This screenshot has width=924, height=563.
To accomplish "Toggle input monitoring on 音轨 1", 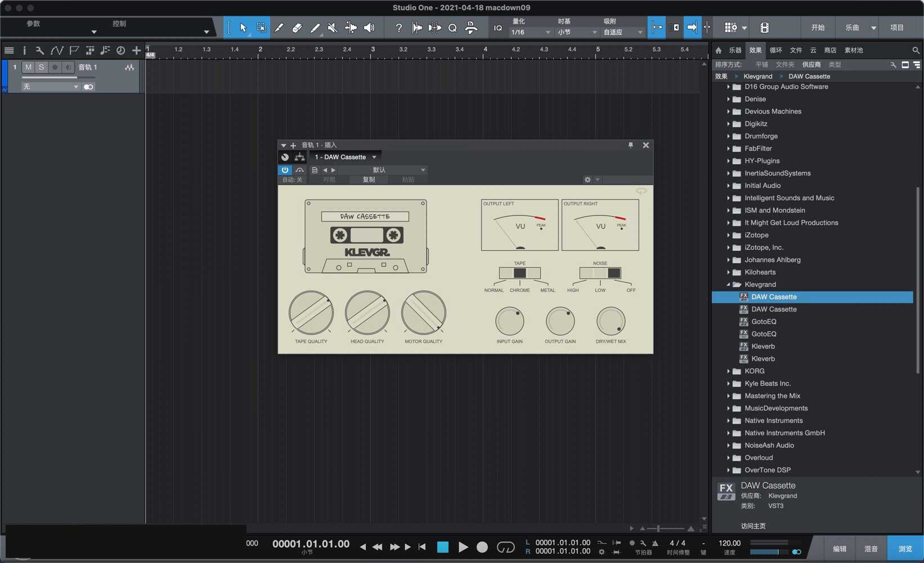I will click(68, 67).
